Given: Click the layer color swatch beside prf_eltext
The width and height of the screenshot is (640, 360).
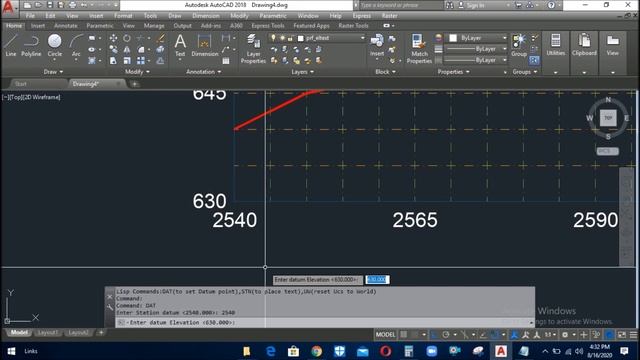Looking at the screenshot, I should [301, 38].
